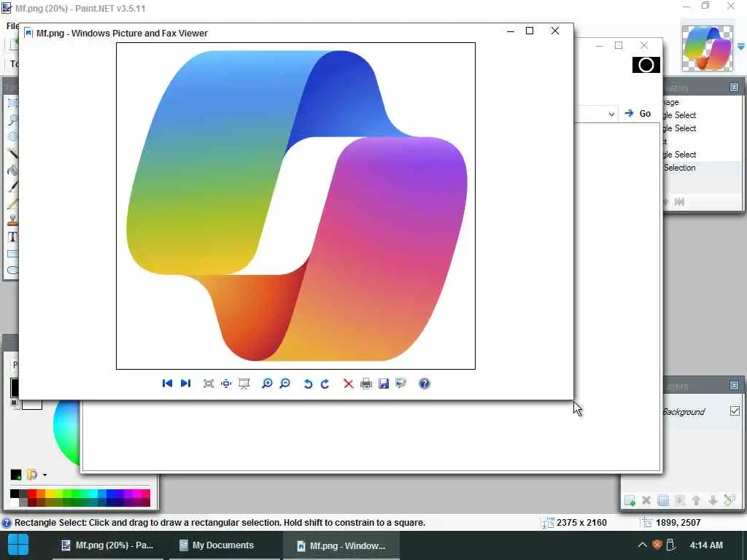Click Picture Viewer taskbar button
This screenshot has width=747, height=560.
341,545
